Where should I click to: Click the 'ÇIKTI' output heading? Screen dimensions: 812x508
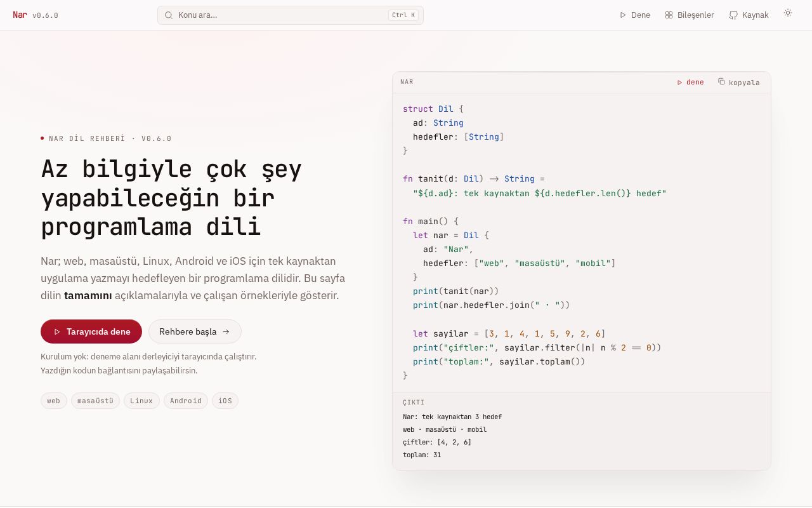point(414,403)
